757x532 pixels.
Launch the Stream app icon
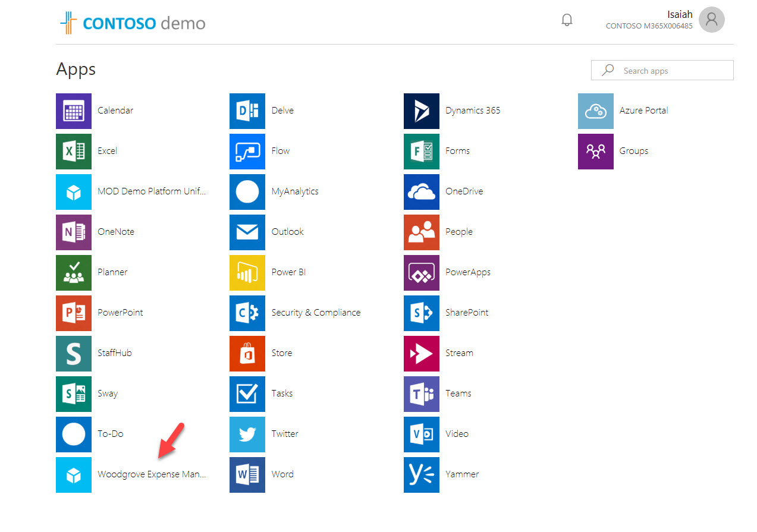point(422,353)
